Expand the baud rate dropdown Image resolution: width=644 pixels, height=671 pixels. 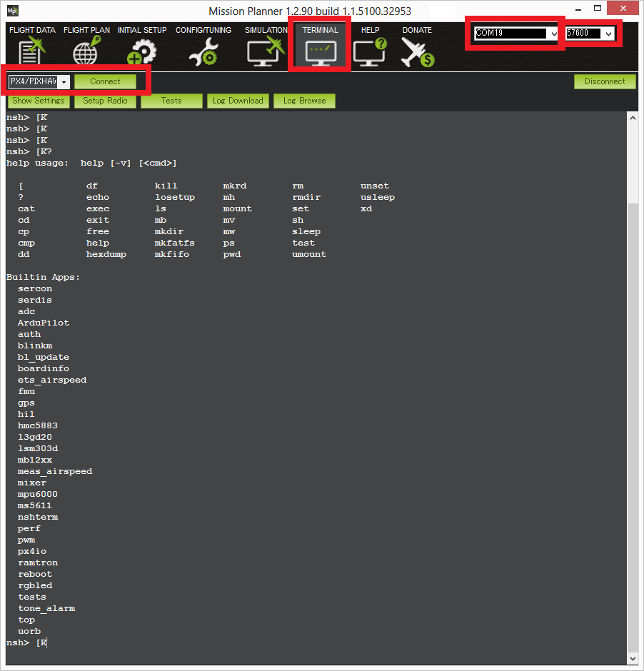pos(608,34)
